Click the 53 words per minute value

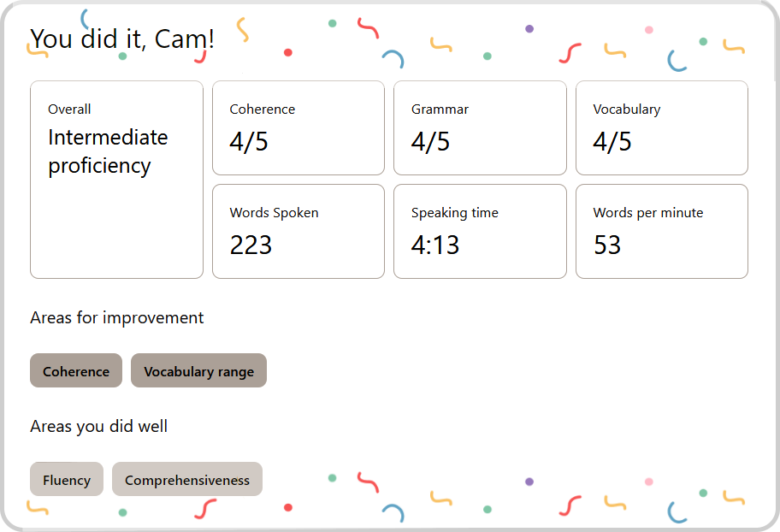click(607, 245)
